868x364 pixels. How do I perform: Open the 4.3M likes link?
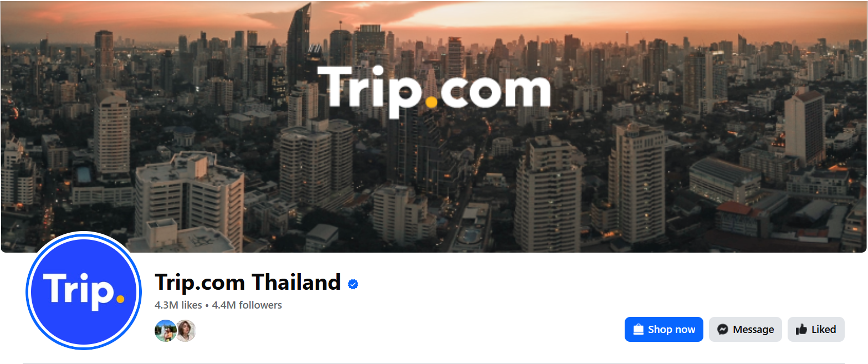(x=178, y=305)
